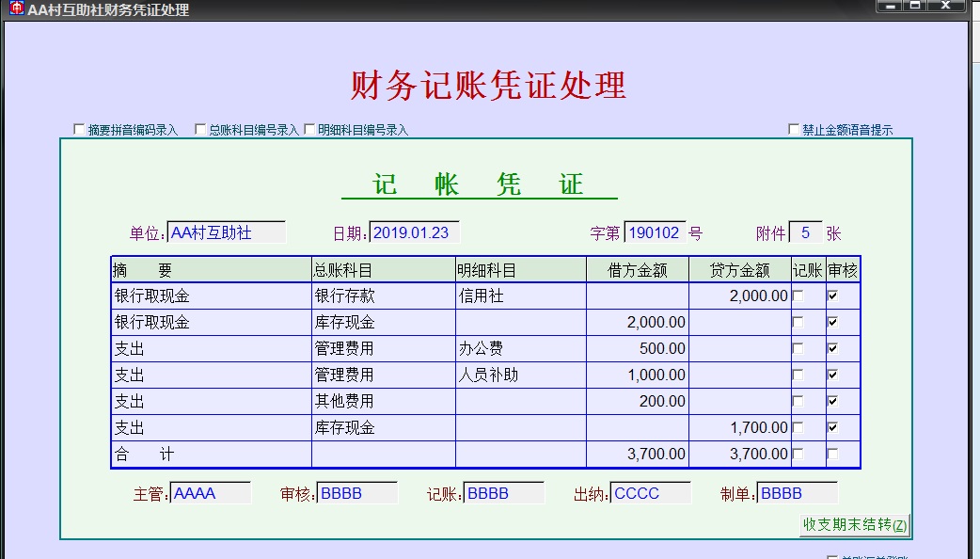
Task: Click the 出纳 field containing CCCC
Action: point(650,493)
